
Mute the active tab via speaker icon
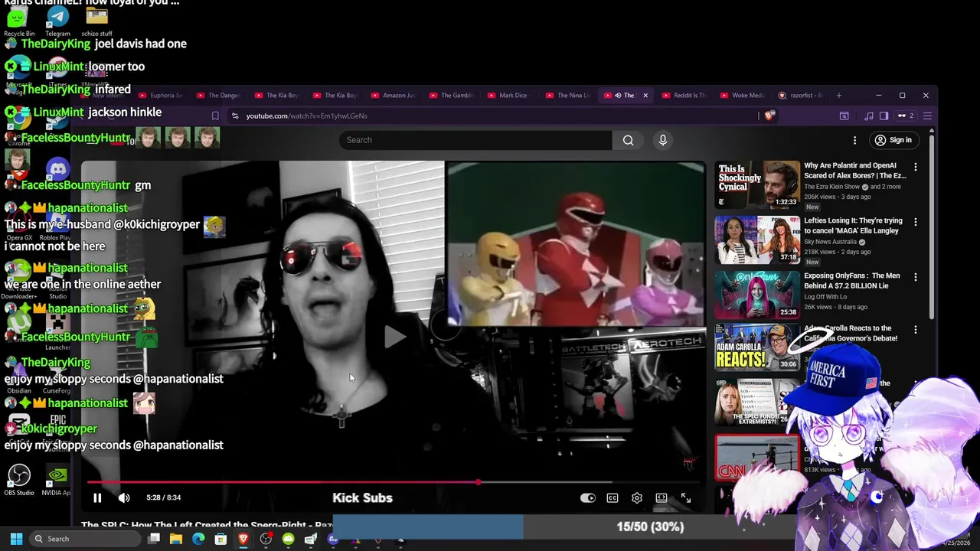click(618, 96)
